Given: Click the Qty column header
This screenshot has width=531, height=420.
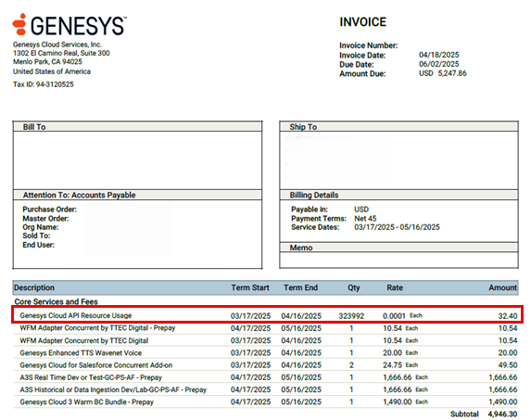Looking at the screenshot, I should 354,288.
